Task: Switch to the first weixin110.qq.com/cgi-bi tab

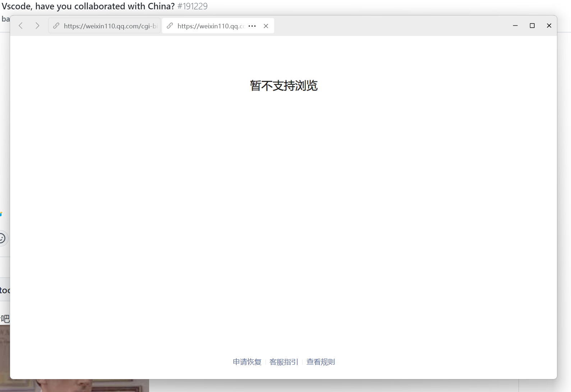Action: point(105,26)
